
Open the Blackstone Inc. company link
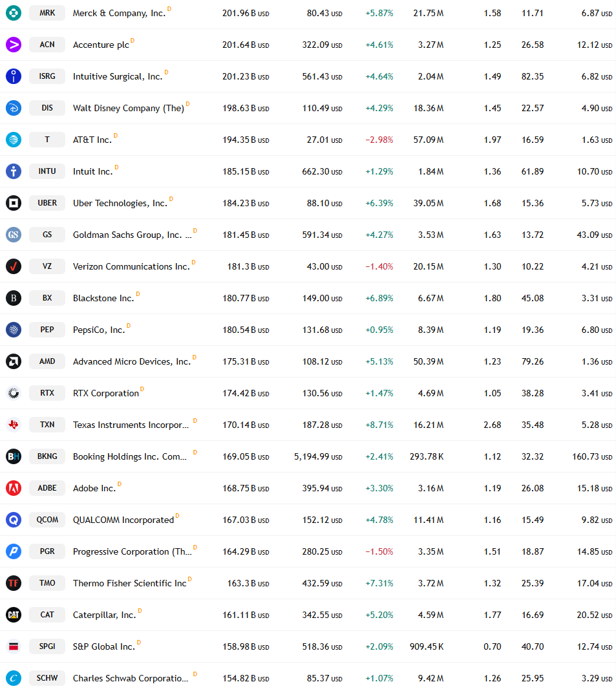[103, 298]
